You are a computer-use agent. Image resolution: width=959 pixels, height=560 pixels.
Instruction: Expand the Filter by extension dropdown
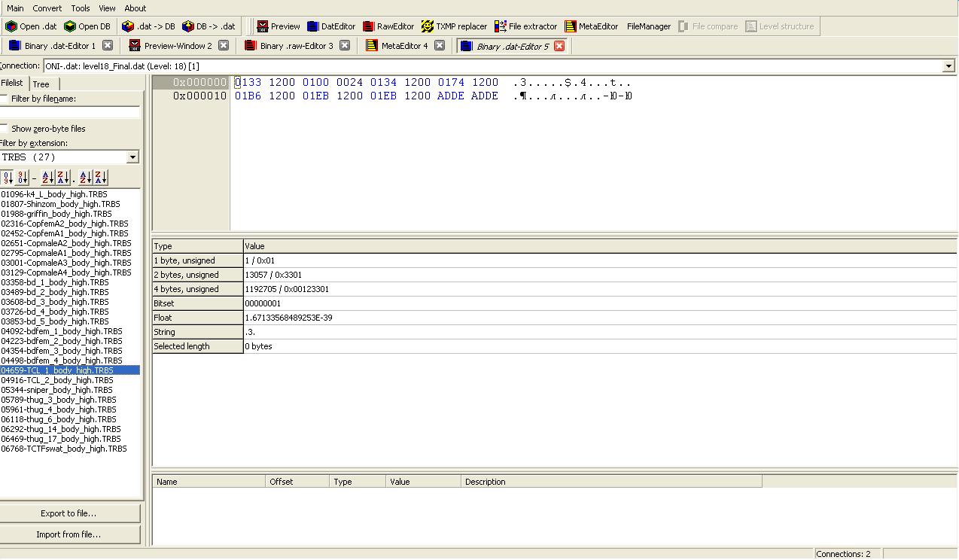click(132, 157)
